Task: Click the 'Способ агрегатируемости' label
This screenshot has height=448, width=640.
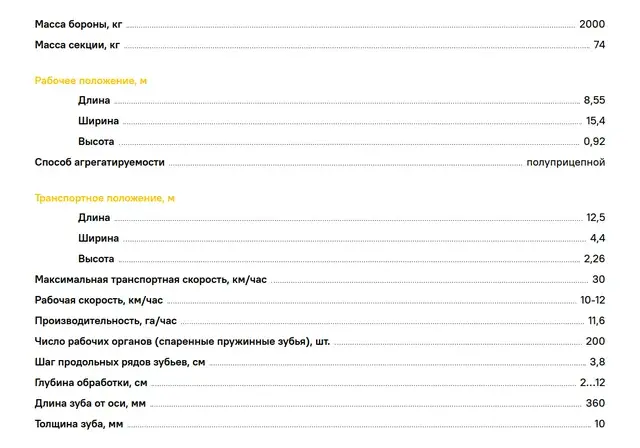Action: (100, 162)
